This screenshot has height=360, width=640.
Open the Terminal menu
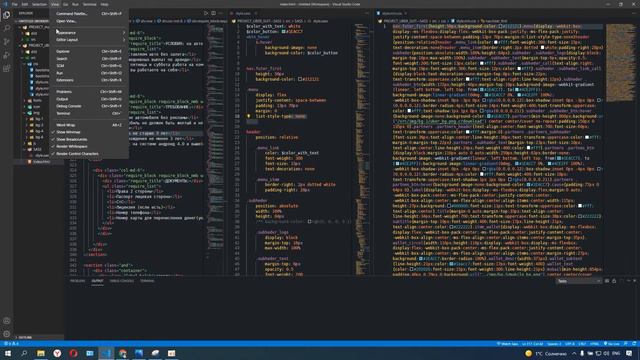tap(89, 4)
